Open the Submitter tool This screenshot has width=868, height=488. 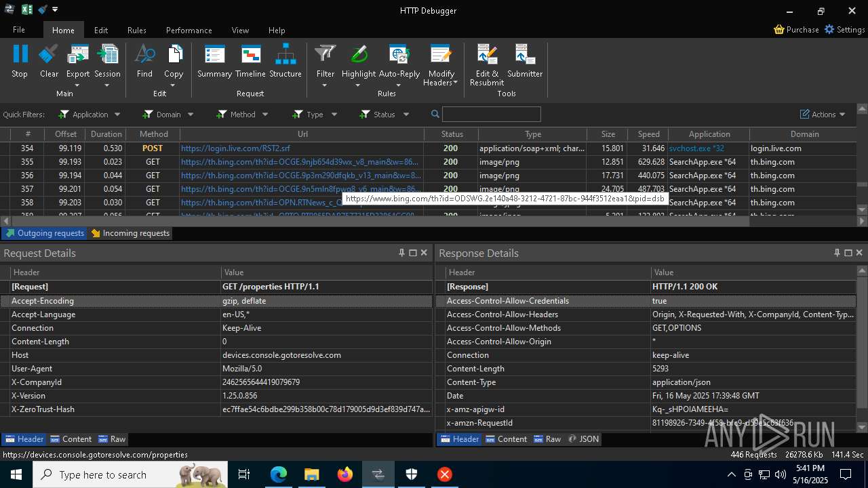click(x=525, y=54)
